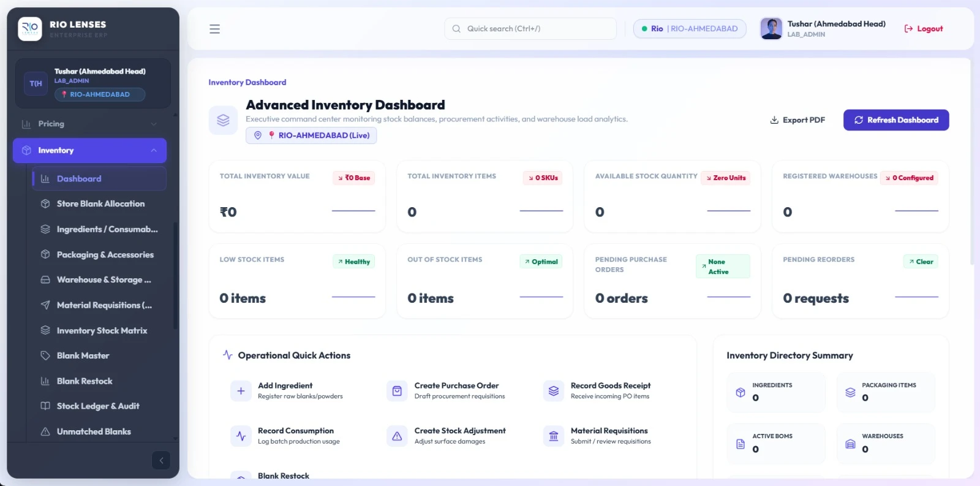Click the Inventory Stock Matrix layers icon
The image size is (980, 486).
coord(45,330)
